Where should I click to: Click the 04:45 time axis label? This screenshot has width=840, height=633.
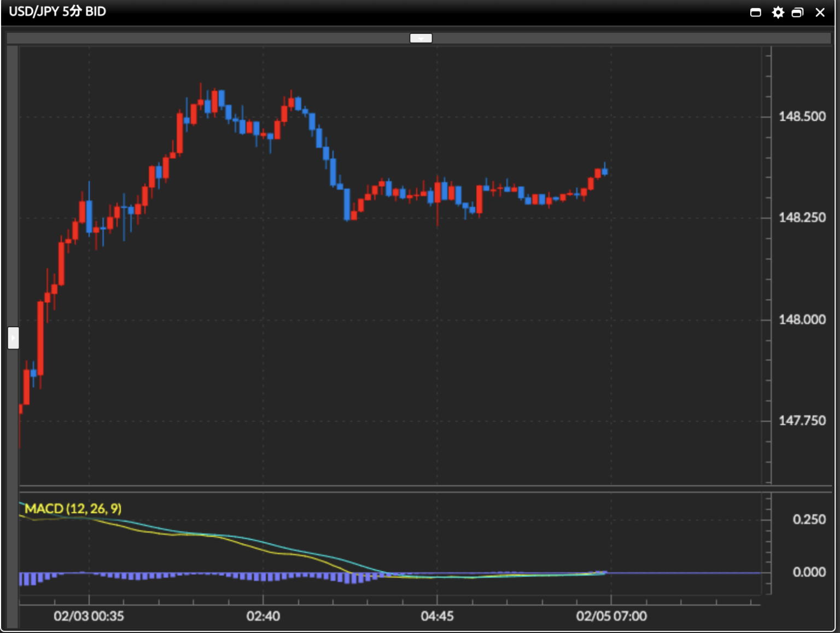(x=437, y=616)
